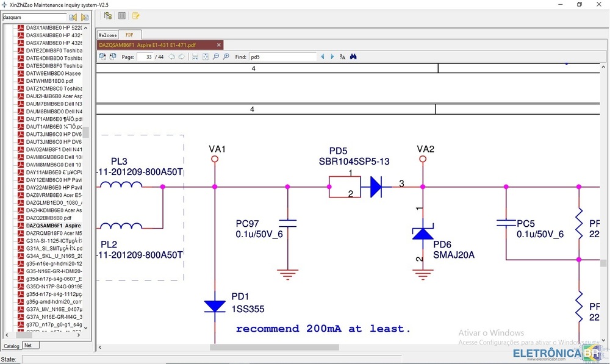
Task: Click the fit width page icon
Action: [195, 57]
